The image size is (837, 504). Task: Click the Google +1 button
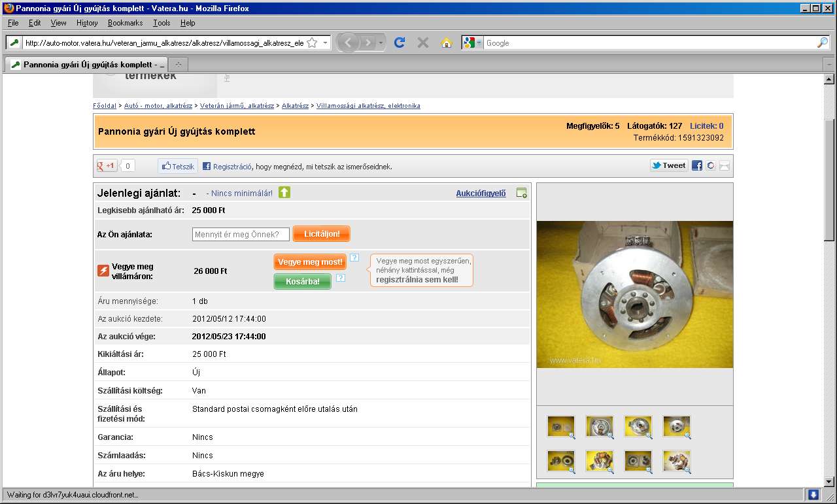pyautogui.click(x=107, y=165)
